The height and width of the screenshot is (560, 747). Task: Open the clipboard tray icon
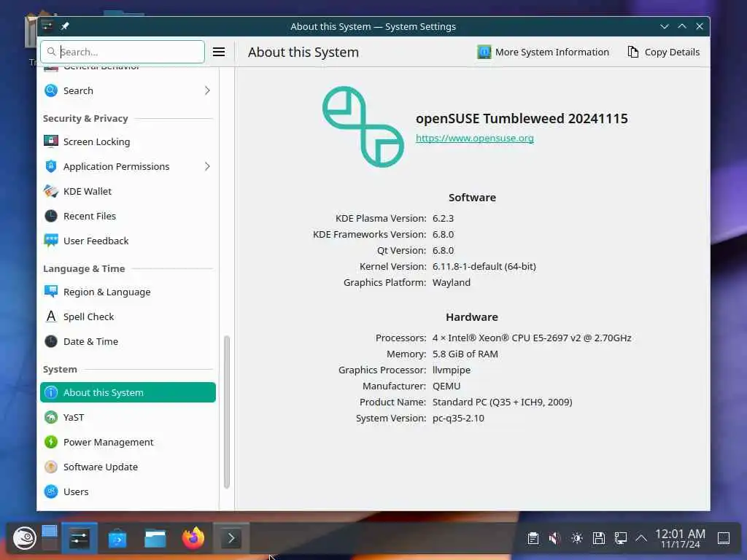click(533, 539)
